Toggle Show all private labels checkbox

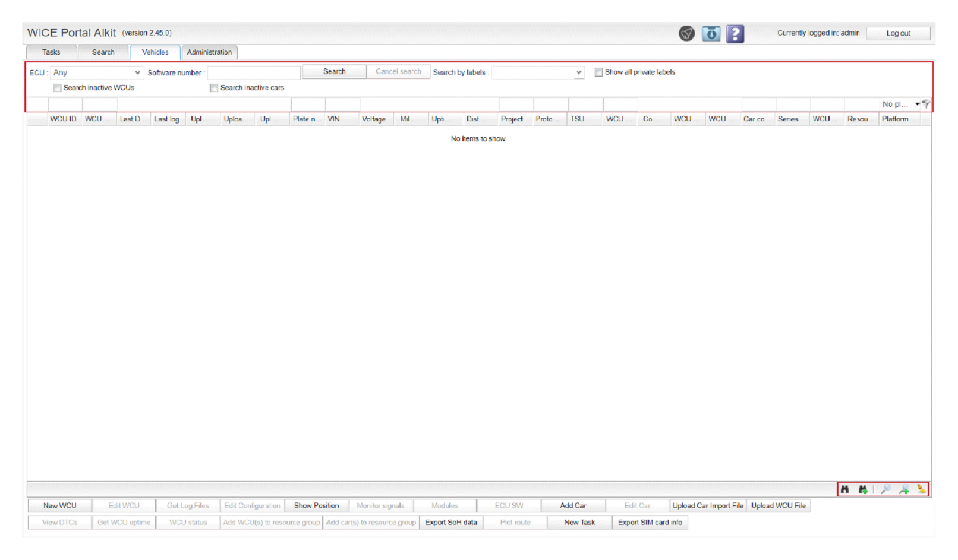598,72
